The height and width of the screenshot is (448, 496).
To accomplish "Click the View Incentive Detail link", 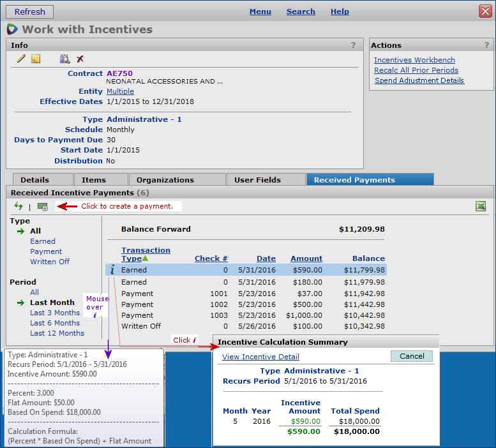I will (x=260, y=357).
